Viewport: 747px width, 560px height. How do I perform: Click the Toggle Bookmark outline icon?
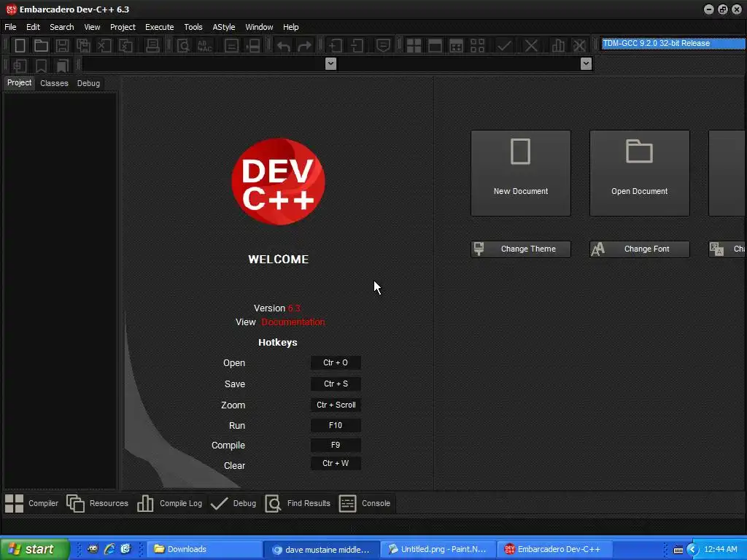[x=41, y=65]
